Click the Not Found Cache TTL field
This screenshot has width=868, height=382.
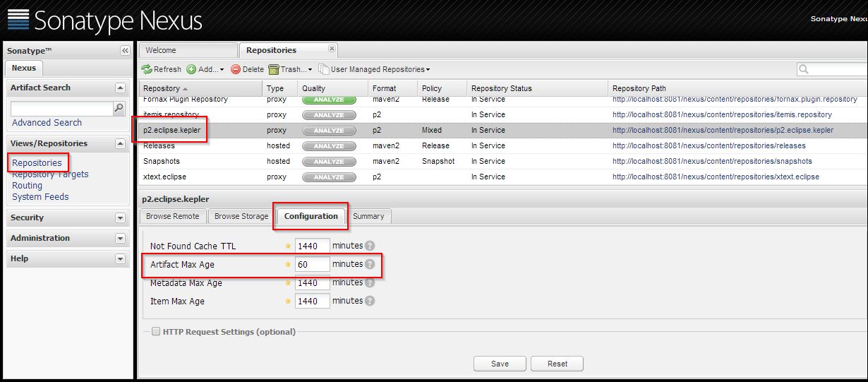[x=313, y=246]
